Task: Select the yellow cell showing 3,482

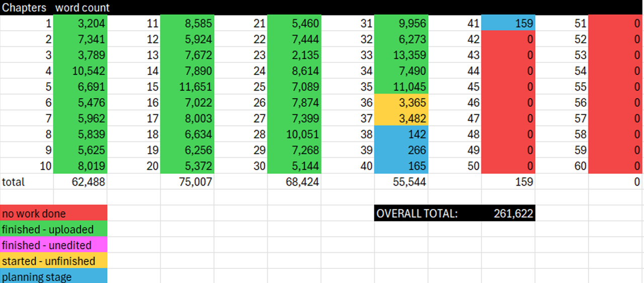Action: click(x=401, y=118)
